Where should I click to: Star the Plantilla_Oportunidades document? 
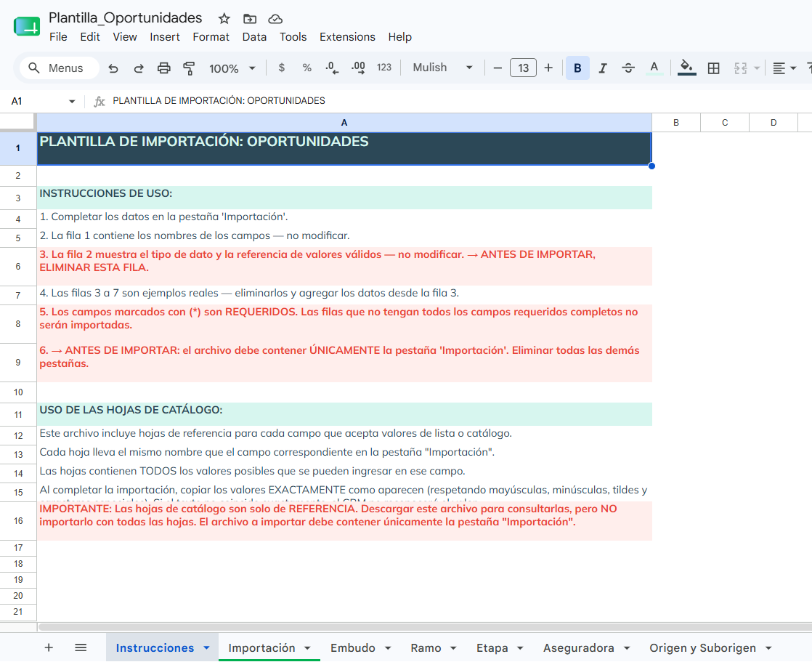coord(224,19)
